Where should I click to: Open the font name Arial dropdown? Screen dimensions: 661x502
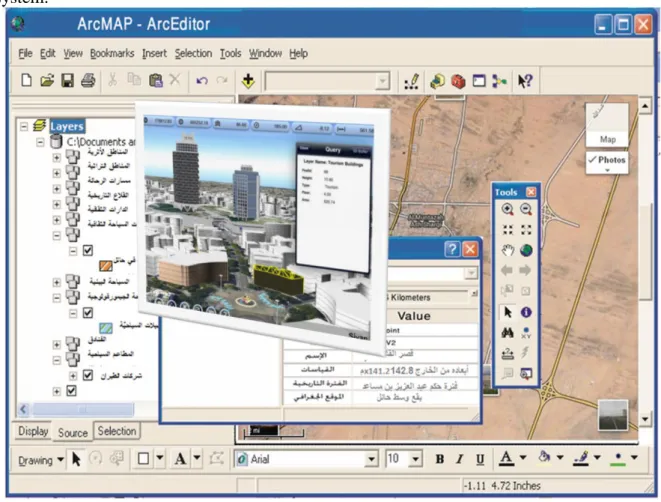[371, 459]
